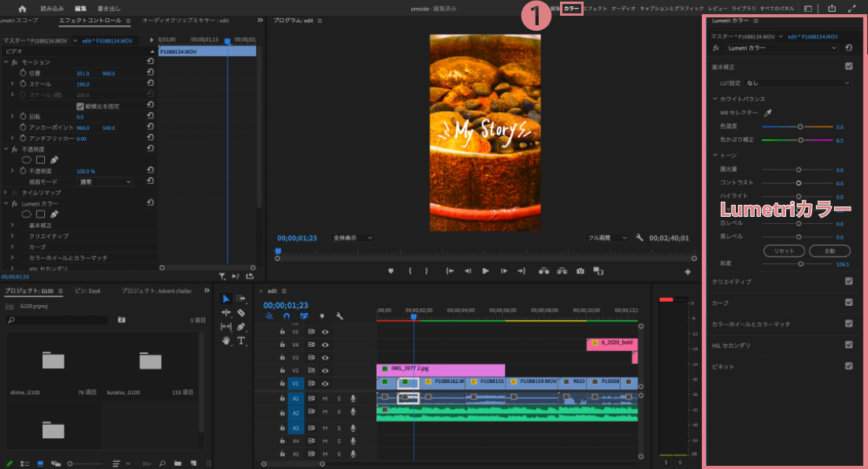Toggle the Vignette section checkbox
The image size is (868, 469).
(x=848, y=366)
